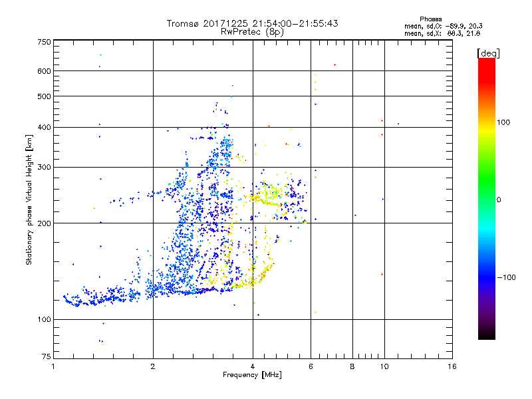
Task: Click the x-axis tick label '6'
Action: pos(311,366)
